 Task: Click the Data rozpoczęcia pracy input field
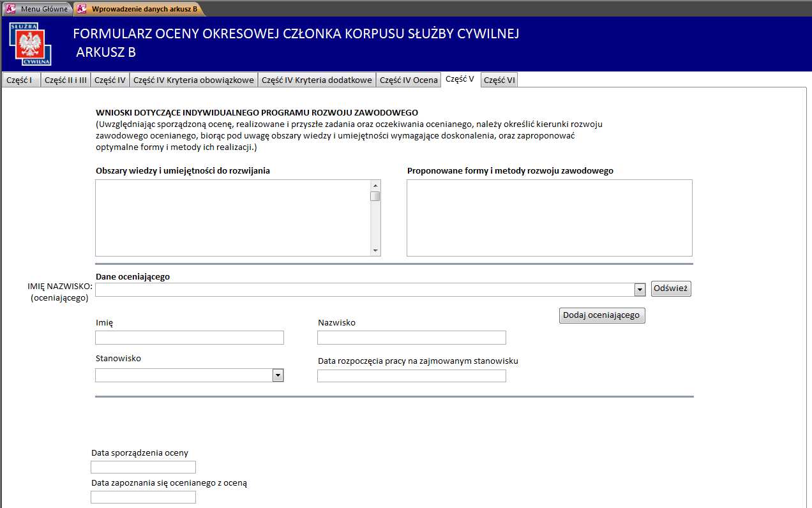tap(412, 376)
